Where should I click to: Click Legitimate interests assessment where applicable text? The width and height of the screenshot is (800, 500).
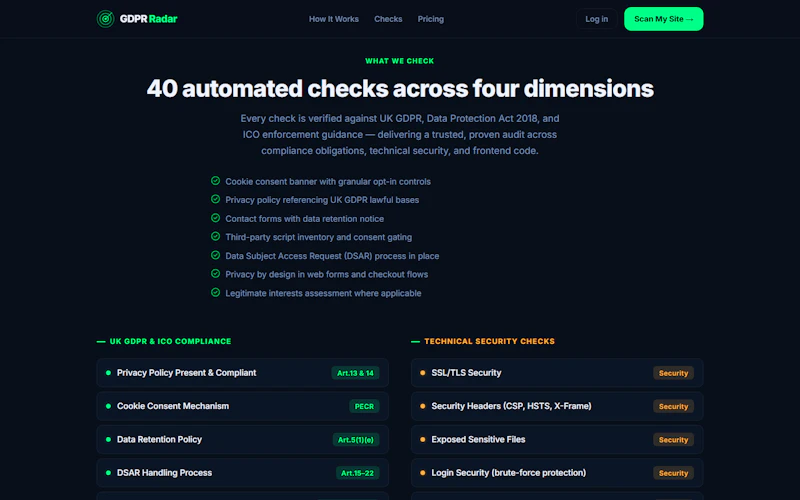tap(323, 293)
